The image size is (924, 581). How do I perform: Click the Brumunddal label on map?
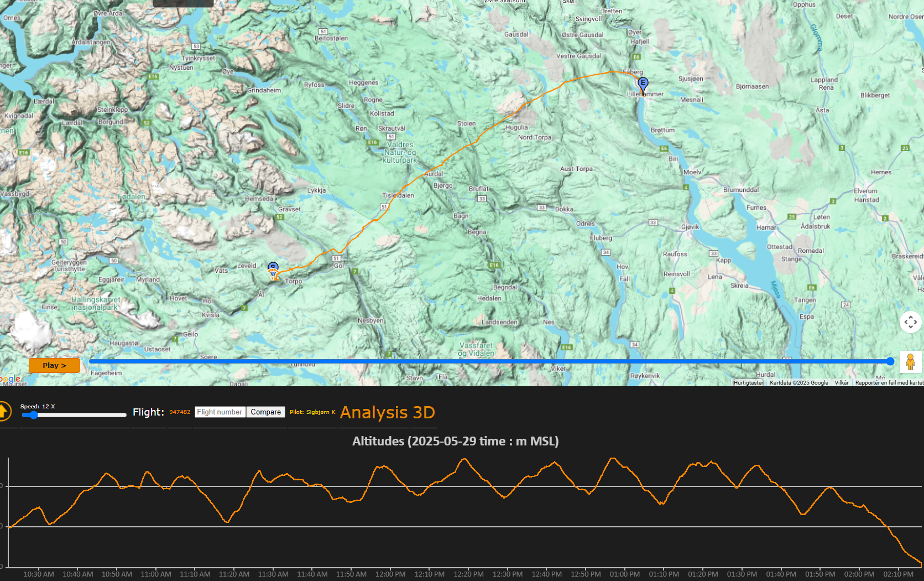741,190
